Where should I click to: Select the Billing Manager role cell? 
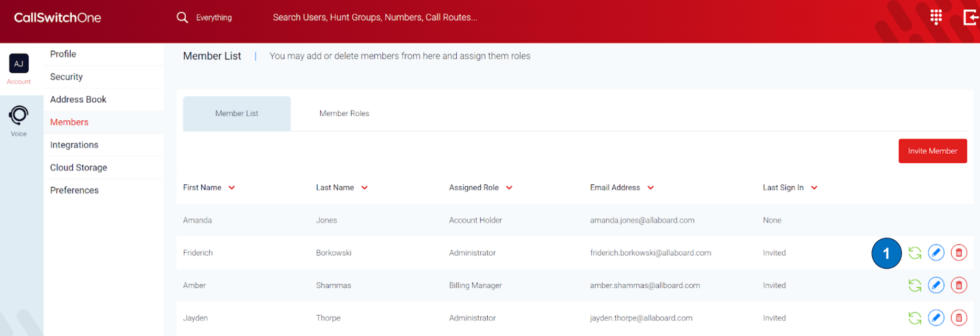coord(475,285)
